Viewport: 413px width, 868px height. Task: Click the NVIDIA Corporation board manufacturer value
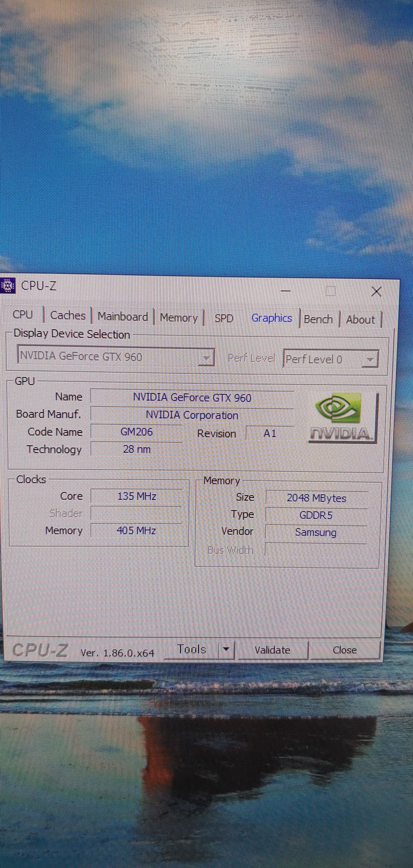(192, 415)
